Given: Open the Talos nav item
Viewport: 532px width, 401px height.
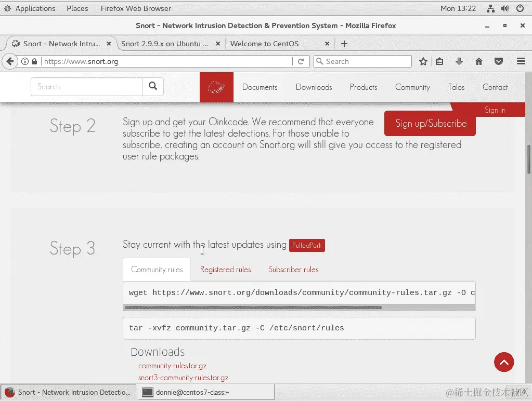Looking at the screenshot, I should click(x=457, y=87).
